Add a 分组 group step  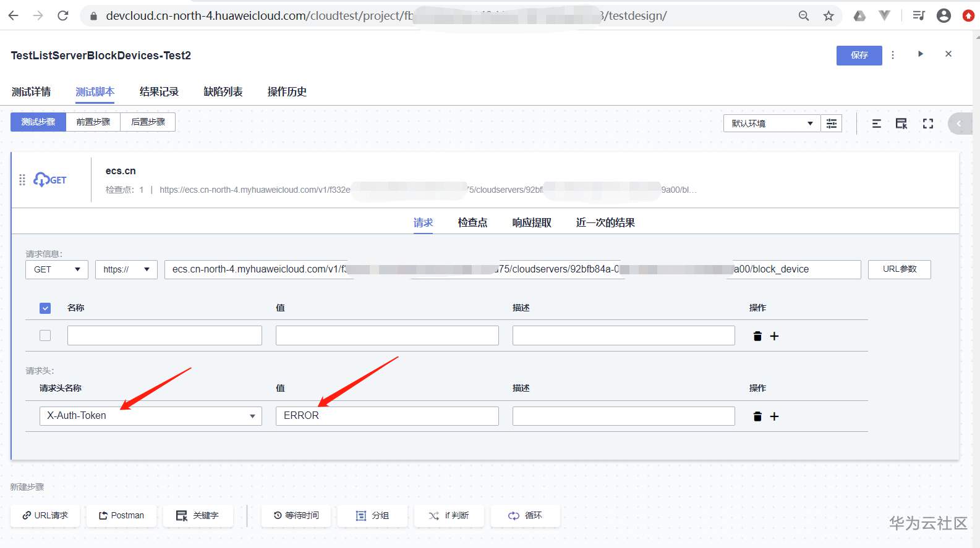pos(372,516)
